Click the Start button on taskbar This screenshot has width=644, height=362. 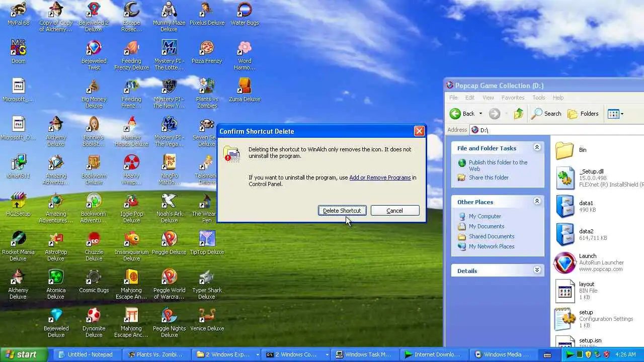click(x=24, y=354)
